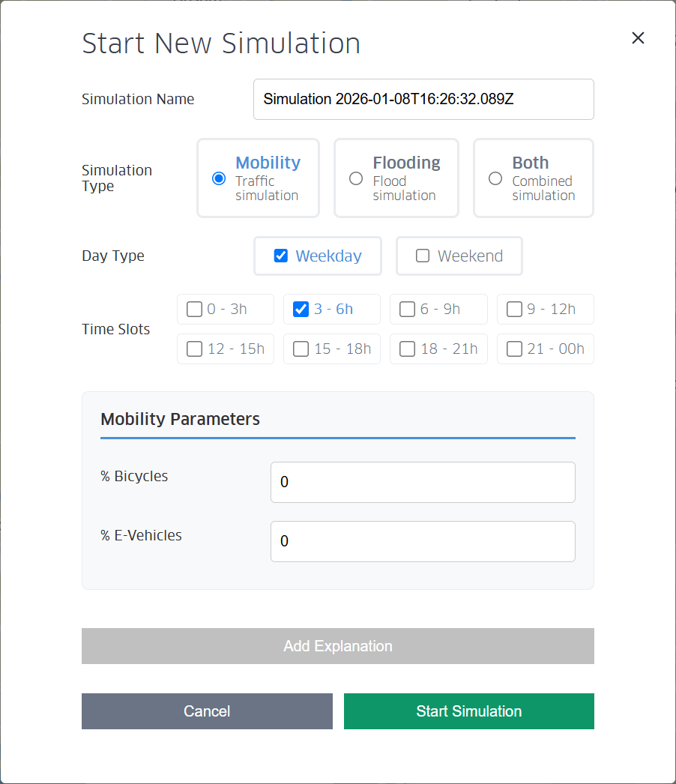
Task: Click the Simulation Name text field
Action: tap(423, 100)
